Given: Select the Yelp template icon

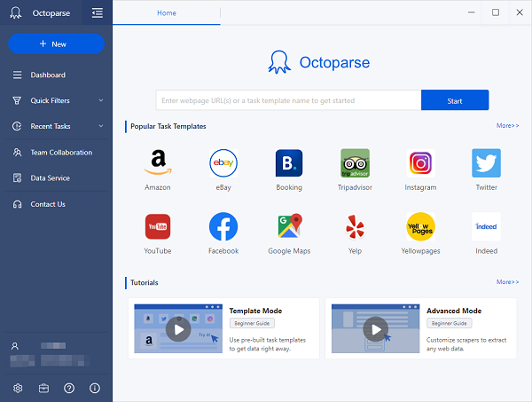Looking at the screenshot, I should [x=355, y=226].
